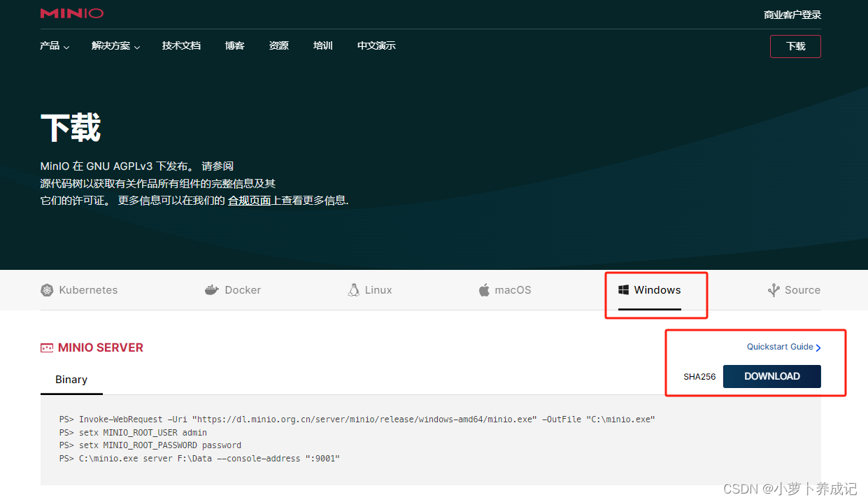Image resolution: width=868 pixels, height=502 pixels.
Task: Click the 下载 button in header
Action: [795, 46]
